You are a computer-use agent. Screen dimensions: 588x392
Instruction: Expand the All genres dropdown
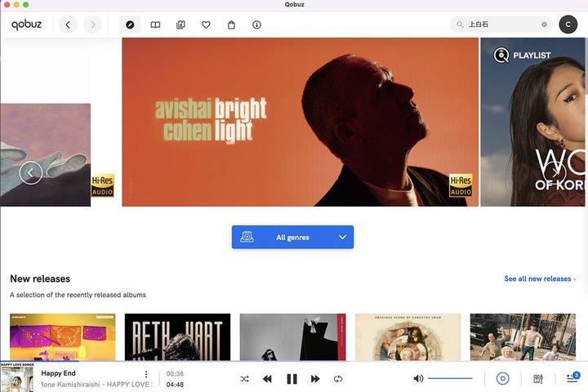click(x=292, y=237)
